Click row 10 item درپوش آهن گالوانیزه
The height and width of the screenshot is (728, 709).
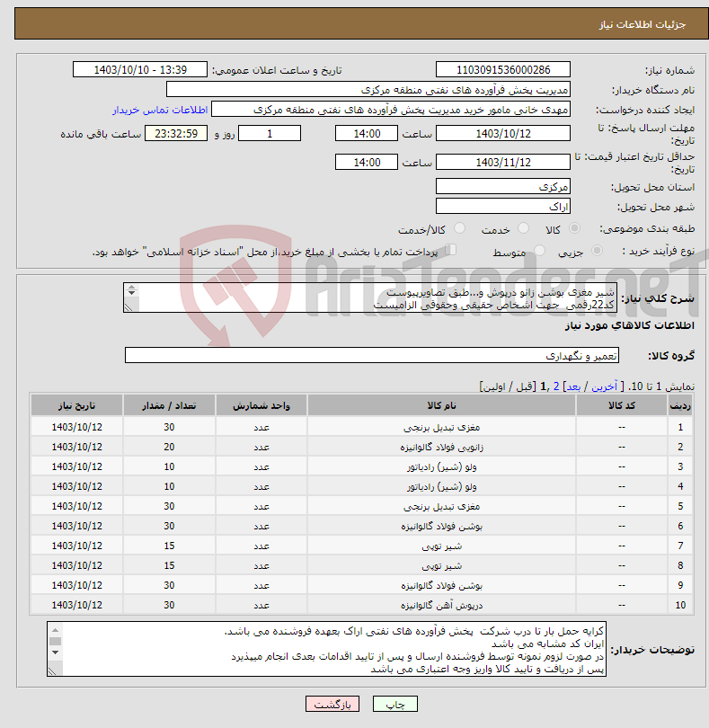point(441,605)
